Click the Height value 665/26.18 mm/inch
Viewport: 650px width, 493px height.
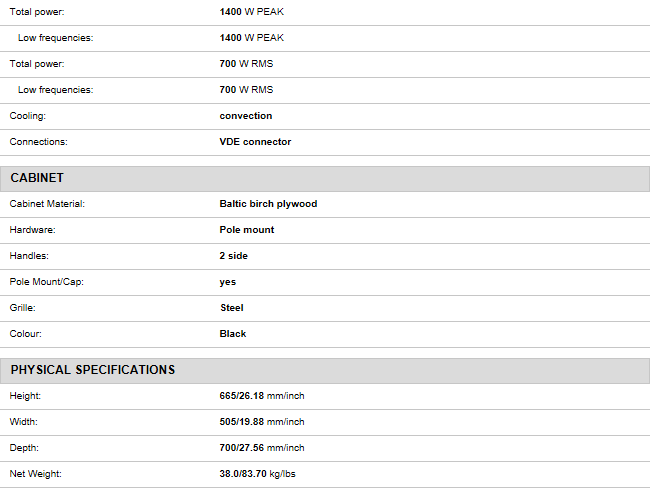point(262,396)
